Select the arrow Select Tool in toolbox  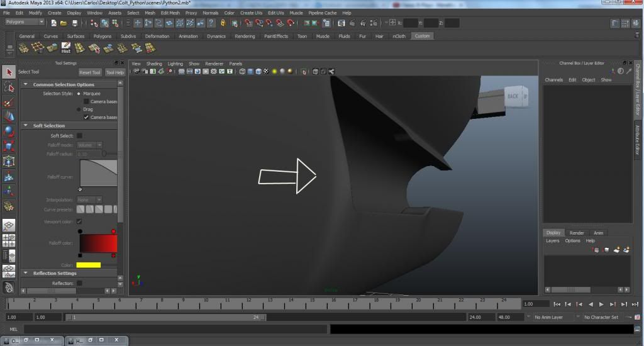click(x=9, y=72)
